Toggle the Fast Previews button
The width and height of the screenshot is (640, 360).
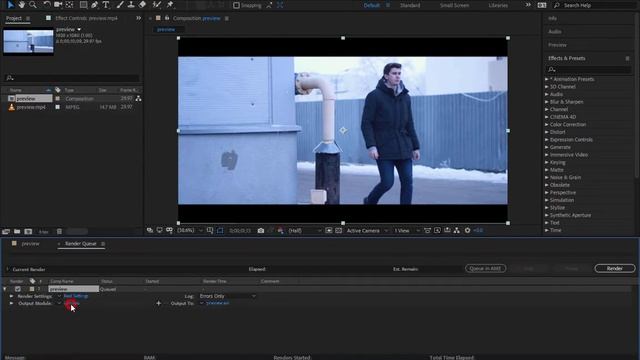[x=437, y=231]
